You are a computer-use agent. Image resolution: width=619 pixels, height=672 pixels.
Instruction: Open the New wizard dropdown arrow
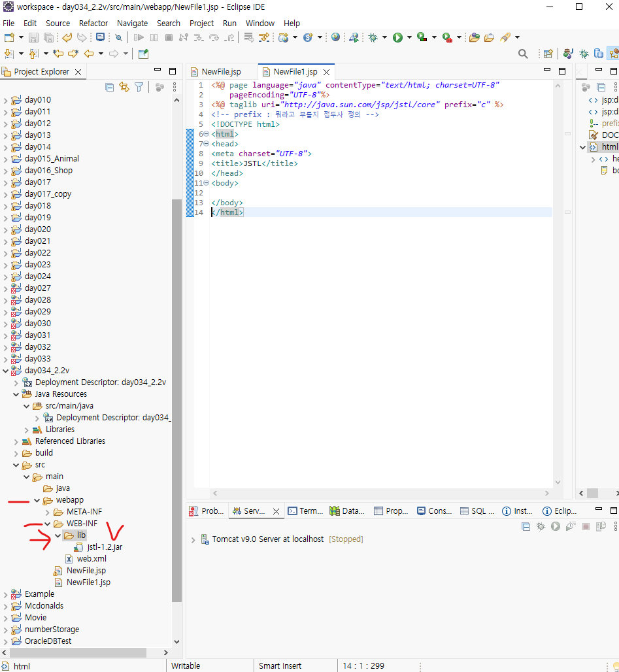21,38
